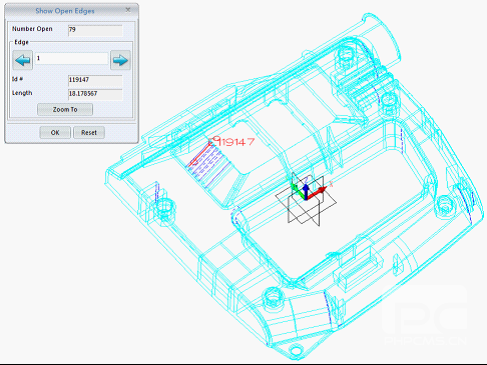The width and height of the screenshot is (487, 365).
Task: Select the black reference plane frame around triad
Action: click(306, 199)
